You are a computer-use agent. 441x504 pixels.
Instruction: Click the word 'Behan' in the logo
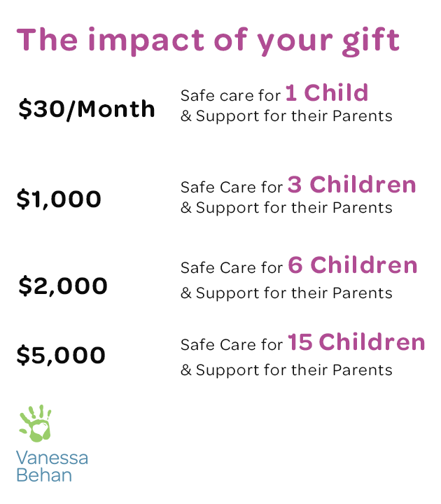click(x=44, y=475)
